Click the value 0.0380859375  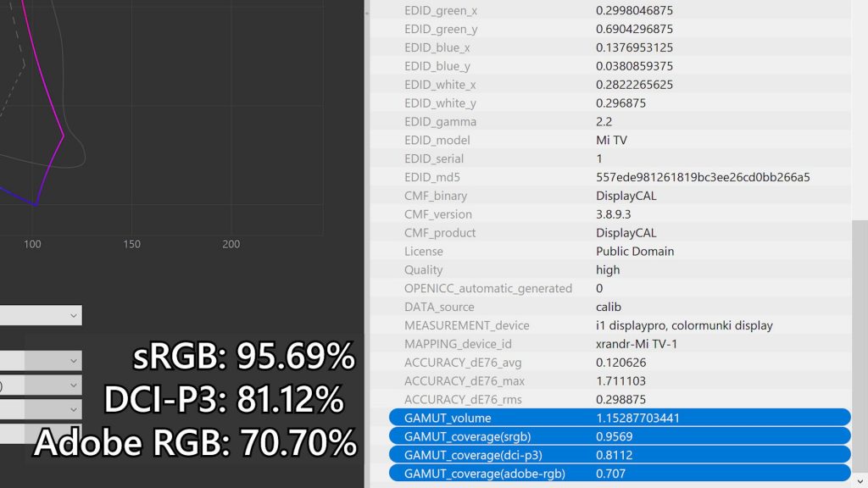pos(634,66)
